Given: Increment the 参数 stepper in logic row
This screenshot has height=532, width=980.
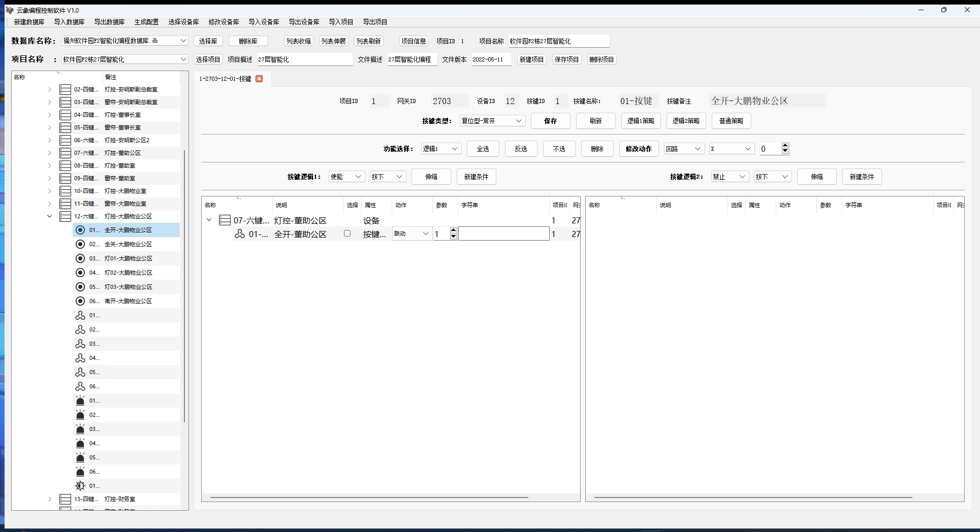Looking at the screenshot, I should tap(454, 231).
